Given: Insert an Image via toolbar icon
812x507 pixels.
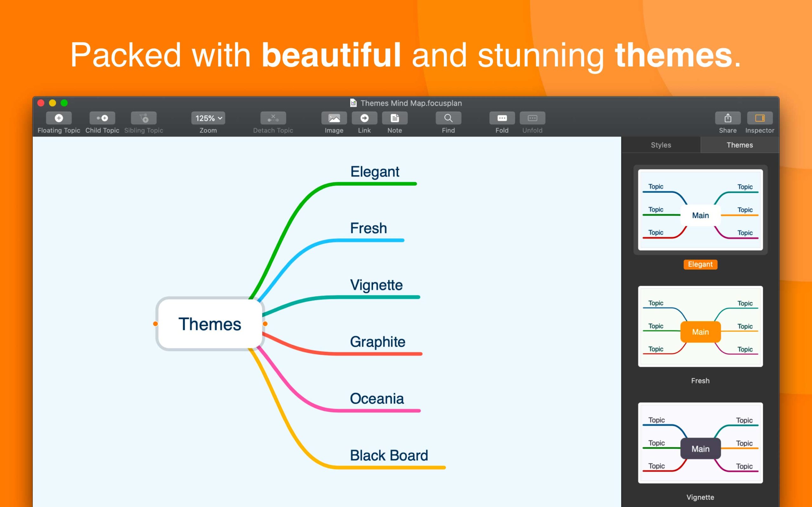Looking at the screenshot, I should pos(334,118).
